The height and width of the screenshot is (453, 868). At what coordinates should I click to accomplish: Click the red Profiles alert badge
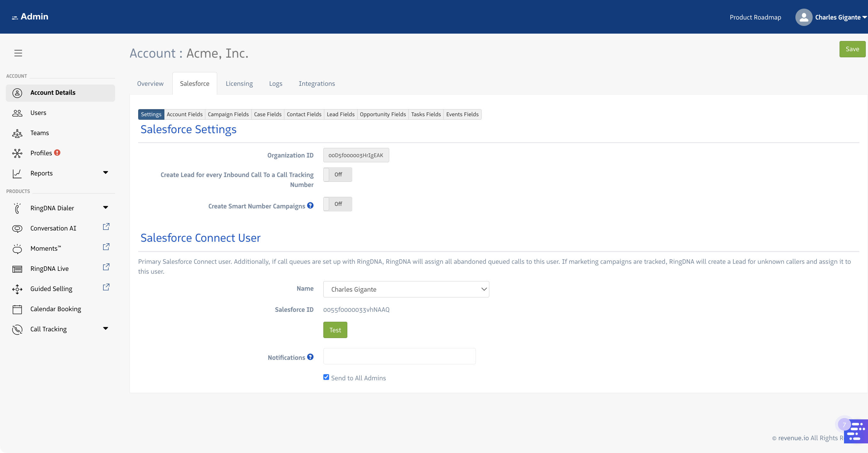point(57,152)
